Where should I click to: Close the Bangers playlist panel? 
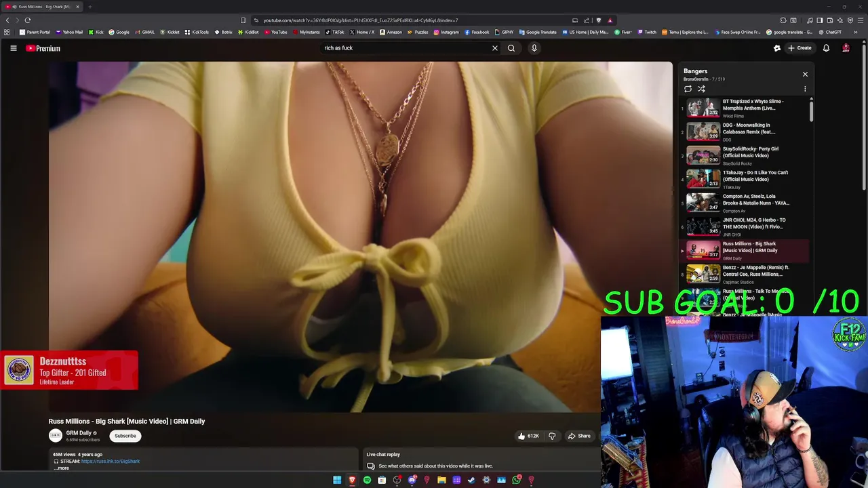[805, 74]
